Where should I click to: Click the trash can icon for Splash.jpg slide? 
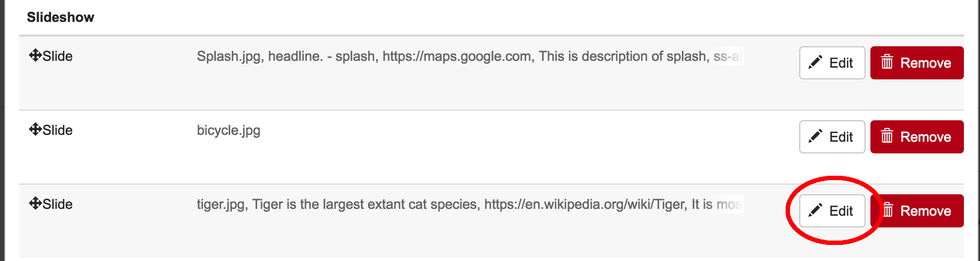tap(887, 62)
